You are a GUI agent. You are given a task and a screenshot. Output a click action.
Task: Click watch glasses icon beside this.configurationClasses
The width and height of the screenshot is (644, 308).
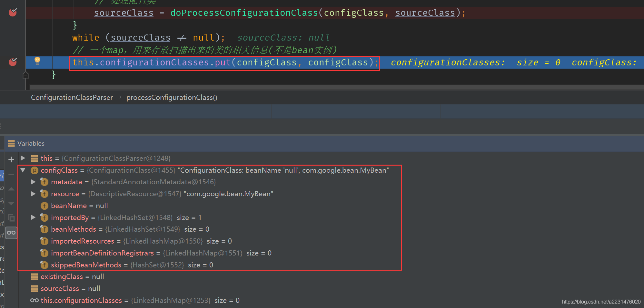[x=35, y=300]
